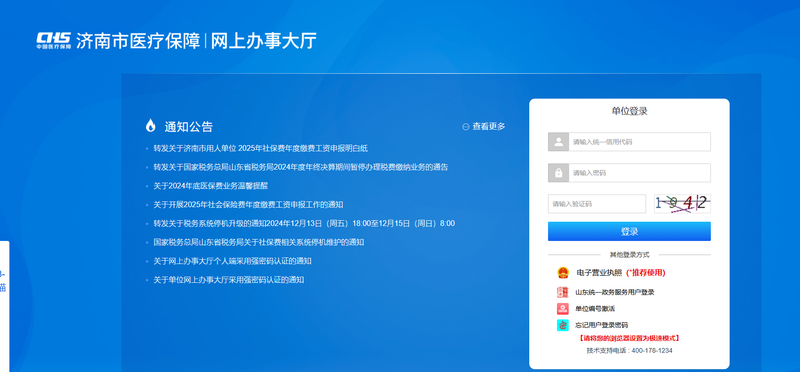
Task: Click the 技术支持电话：400-178-1234 text
Action: tap(630, 351)
